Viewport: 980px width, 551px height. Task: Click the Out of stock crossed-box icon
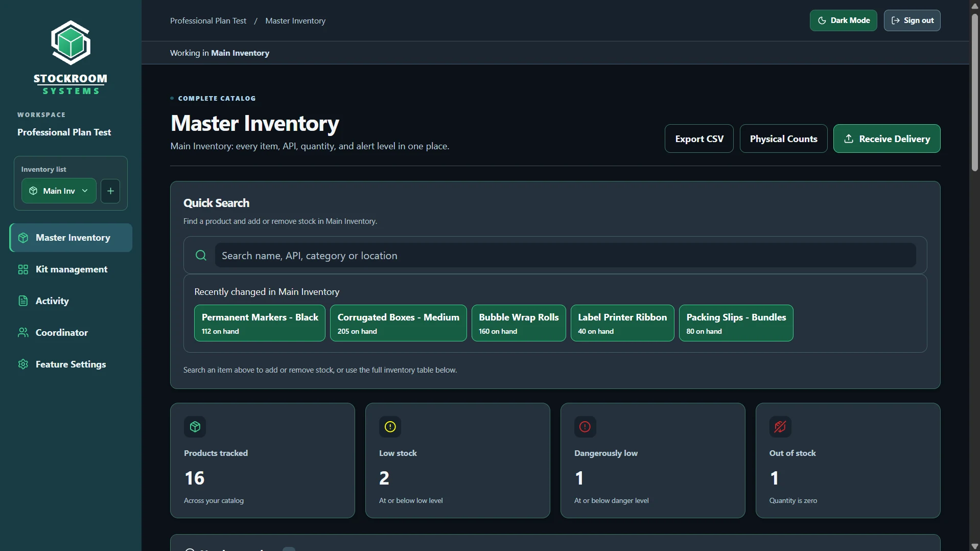coord(781,427)
